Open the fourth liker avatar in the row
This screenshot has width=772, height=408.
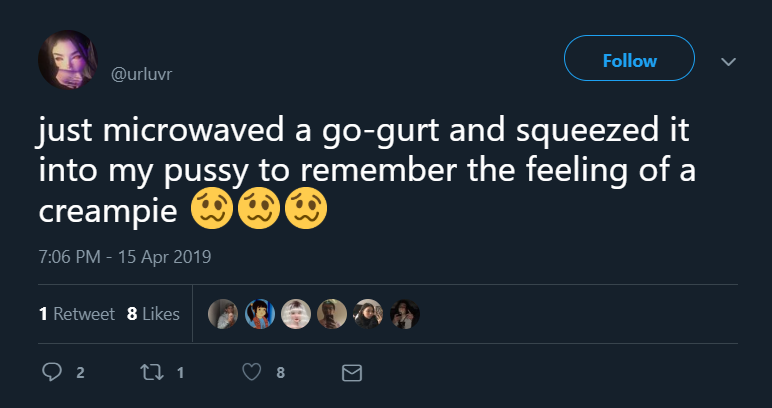pos(332,314)
